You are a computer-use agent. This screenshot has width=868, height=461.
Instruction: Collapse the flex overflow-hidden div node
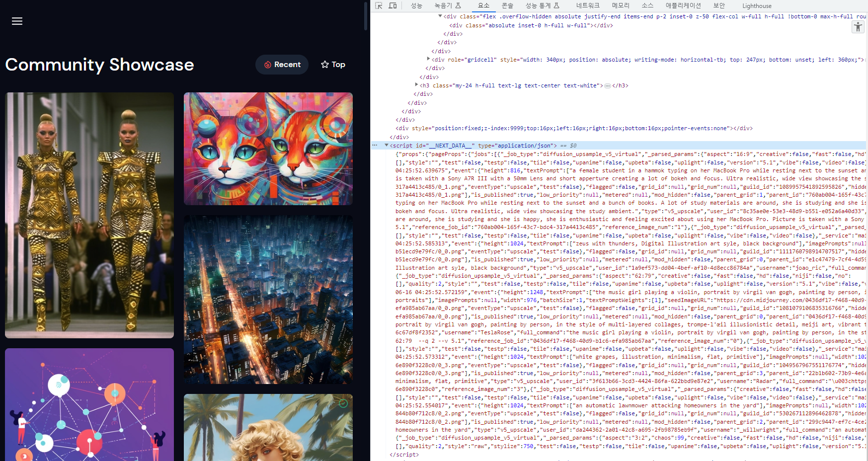[440, 16]
